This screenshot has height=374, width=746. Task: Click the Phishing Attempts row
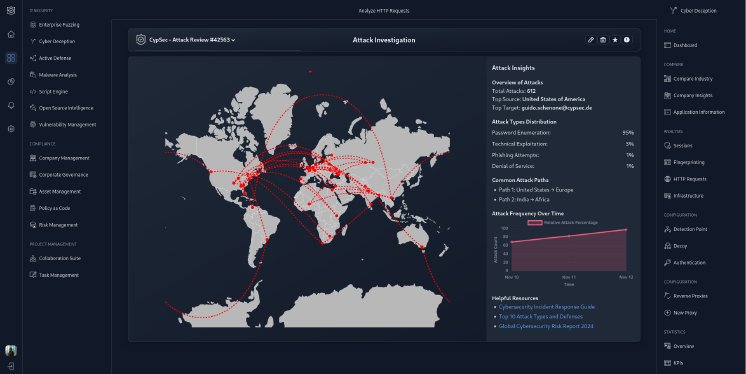click(x=563, y=155)
